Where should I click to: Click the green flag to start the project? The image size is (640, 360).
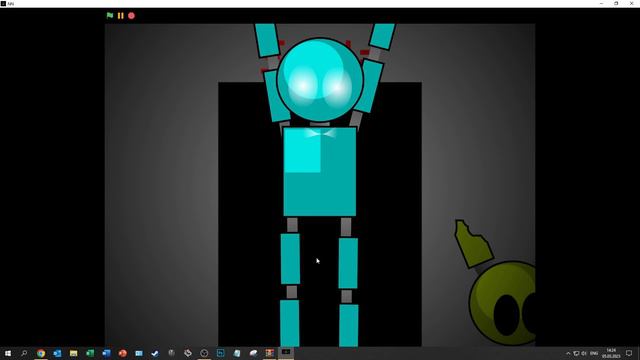(x=110, y=16)
